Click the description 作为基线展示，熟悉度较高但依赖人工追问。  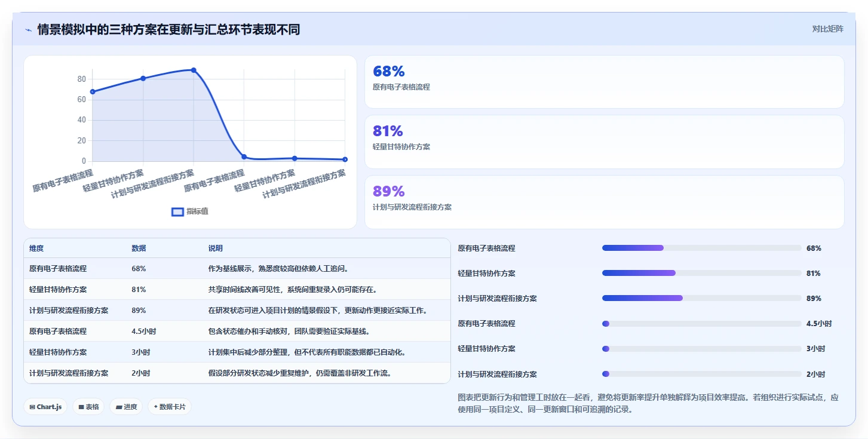[278, 269]
